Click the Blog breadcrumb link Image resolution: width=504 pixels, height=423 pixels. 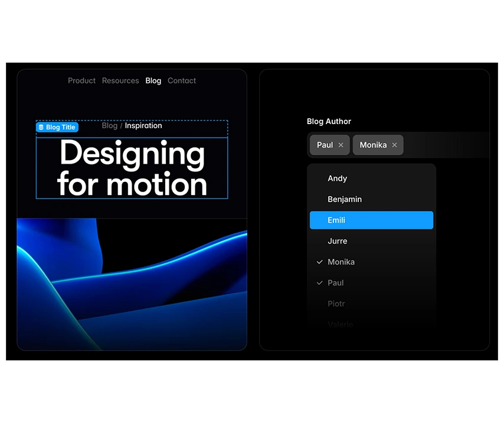click(x=109, y=125)
